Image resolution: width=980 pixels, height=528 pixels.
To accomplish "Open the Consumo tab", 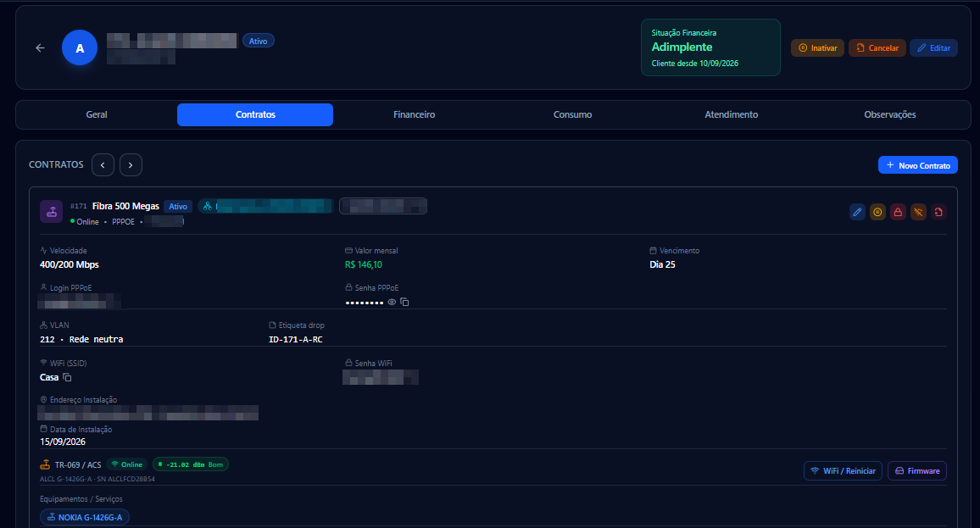I will (x=572, y=115).
